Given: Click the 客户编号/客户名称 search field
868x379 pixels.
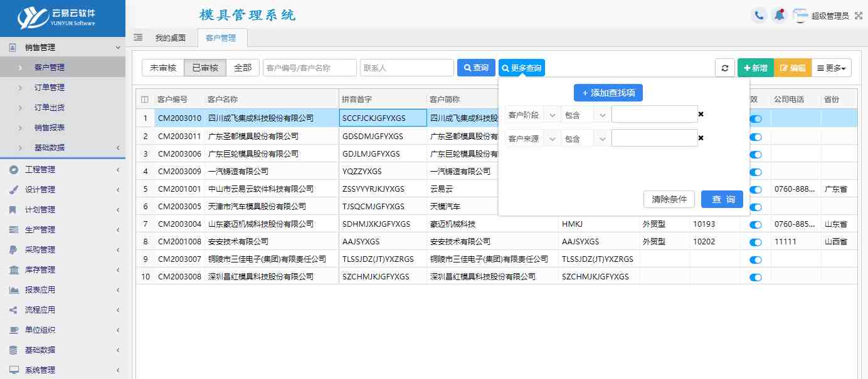Looking at the screenshot, I should coord(309,68).
